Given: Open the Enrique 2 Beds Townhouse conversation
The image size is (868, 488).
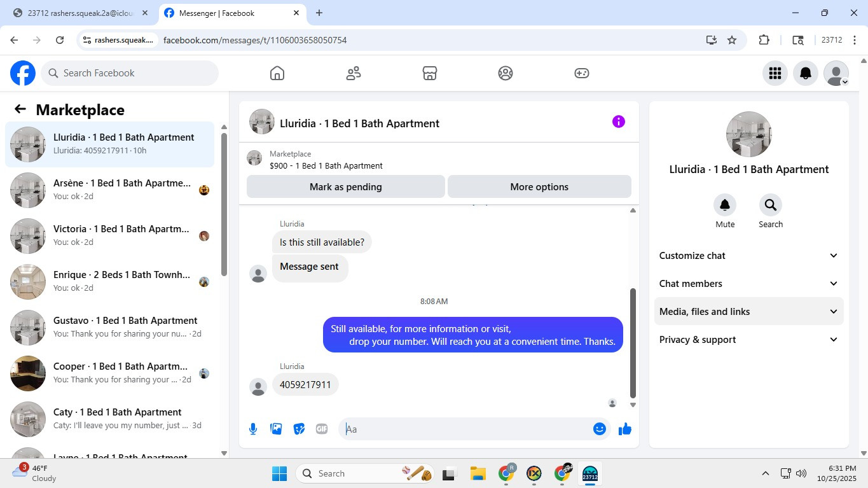Looking at the screenshot, I should point(110,282).
